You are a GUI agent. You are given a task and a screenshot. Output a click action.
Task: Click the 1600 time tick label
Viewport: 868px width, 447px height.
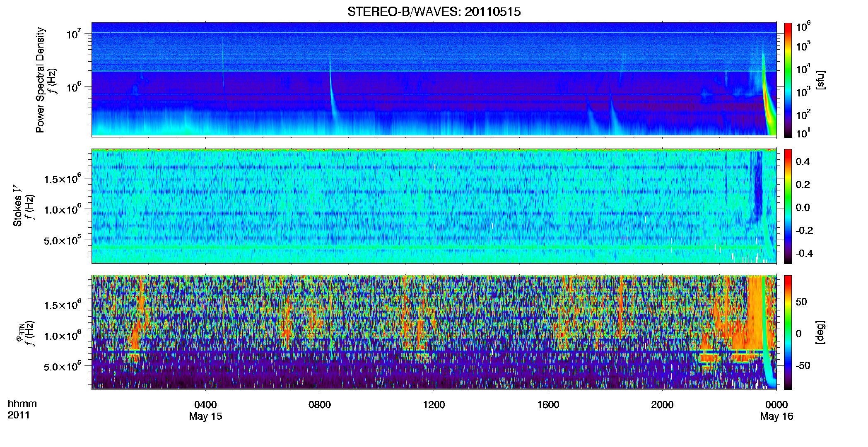(548, 404)
